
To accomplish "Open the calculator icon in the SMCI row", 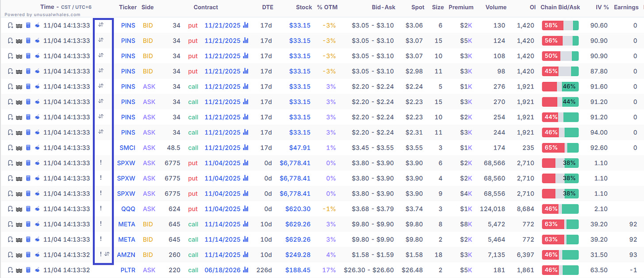I will 28,147.
